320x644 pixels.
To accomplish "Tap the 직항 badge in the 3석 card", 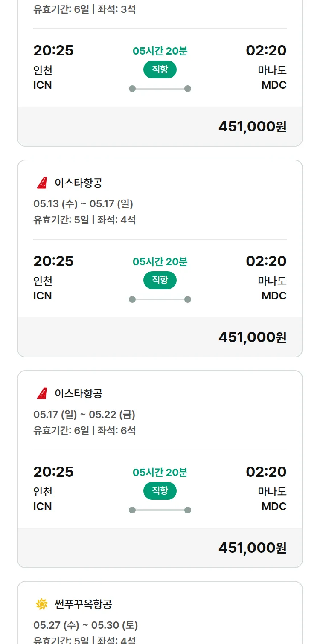I will tap(160, 70).
